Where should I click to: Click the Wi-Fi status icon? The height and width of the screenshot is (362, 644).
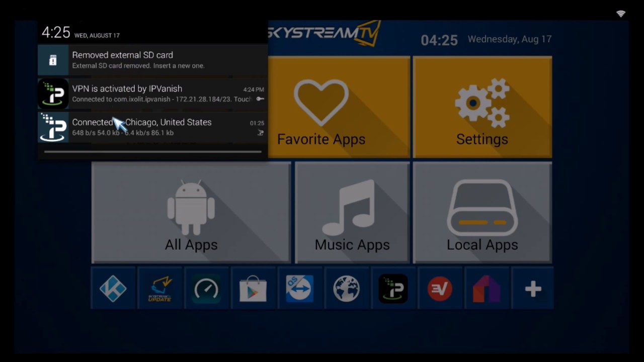(621, 14)
